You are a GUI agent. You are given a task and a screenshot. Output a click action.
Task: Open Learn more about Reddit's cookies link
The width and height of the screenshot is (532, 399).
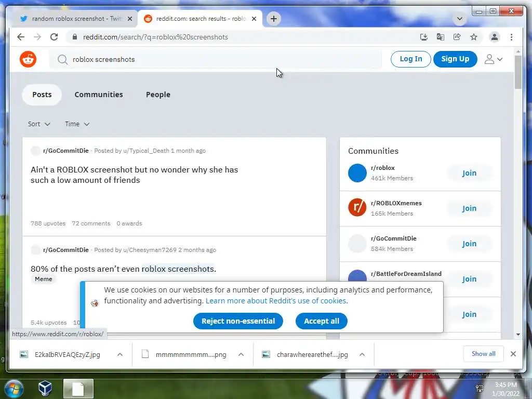(x=276, y=301)
